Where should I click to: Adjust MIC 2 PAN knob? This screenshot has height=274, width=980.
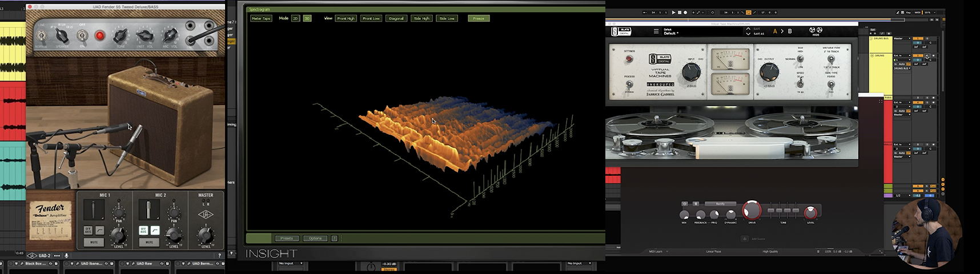[174, 212]
